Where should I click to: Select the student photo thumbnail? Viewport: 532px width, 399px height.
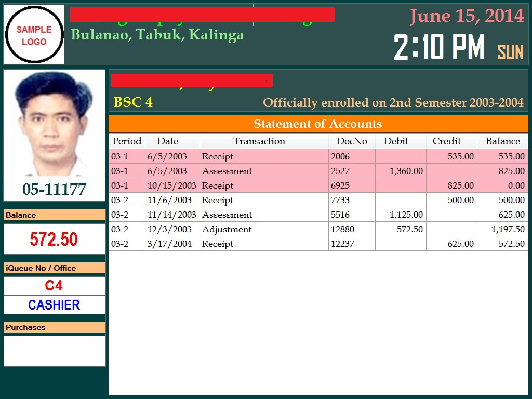click(55, 123)
